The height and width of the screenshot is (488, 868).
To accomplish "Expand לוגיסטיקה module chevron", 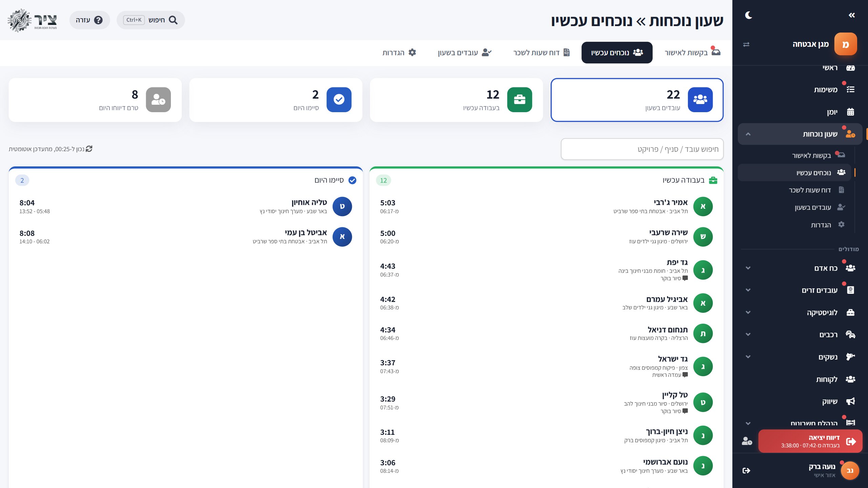I will pyautogui.click(x=748, y=312).
